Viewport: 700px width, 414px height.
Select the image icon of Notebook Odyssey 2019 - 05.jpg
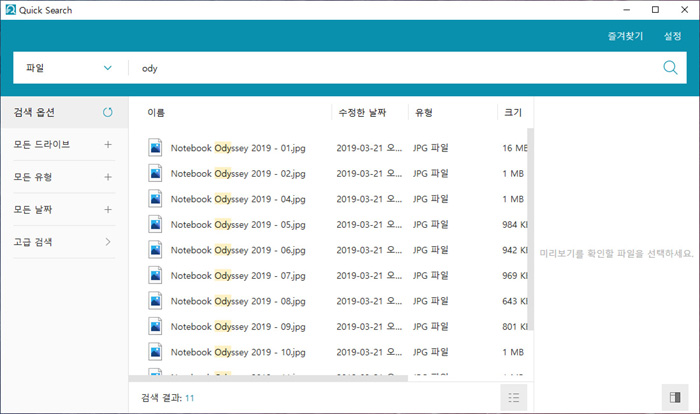(x=155, y=224)
